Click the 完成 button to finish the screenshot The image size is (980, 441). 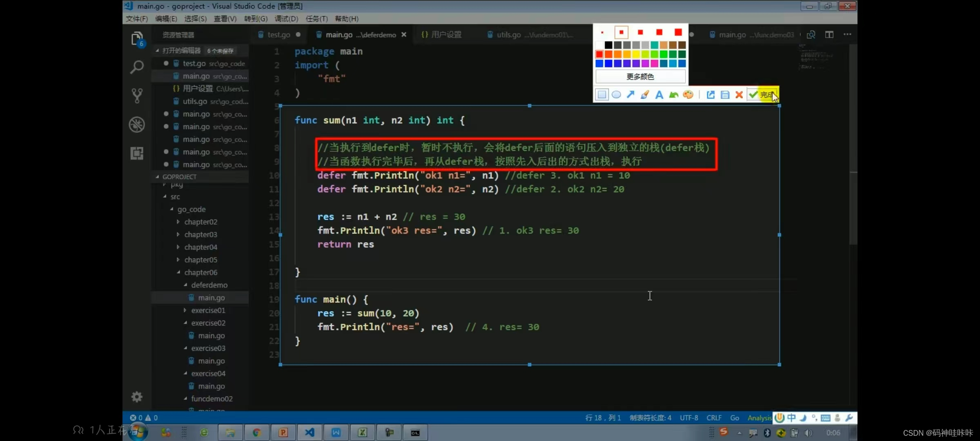click(763, 95)
